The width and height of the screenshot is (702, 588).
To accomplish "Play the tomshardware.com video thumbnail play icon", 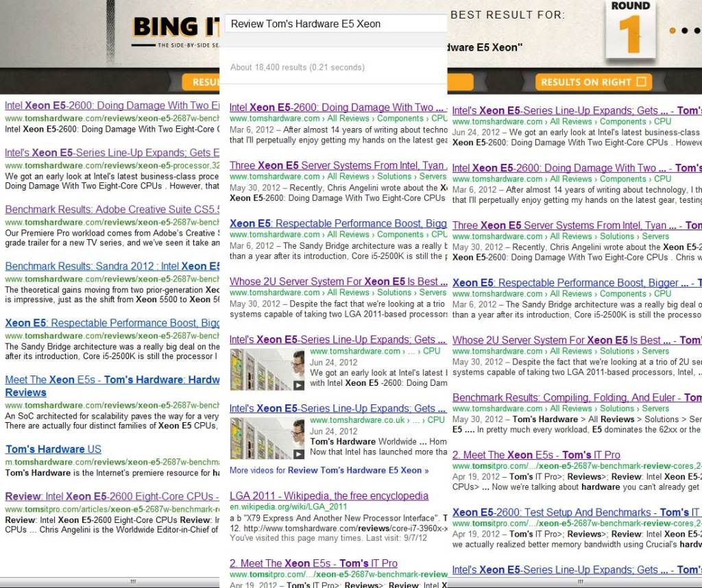I will click(299, 385).
